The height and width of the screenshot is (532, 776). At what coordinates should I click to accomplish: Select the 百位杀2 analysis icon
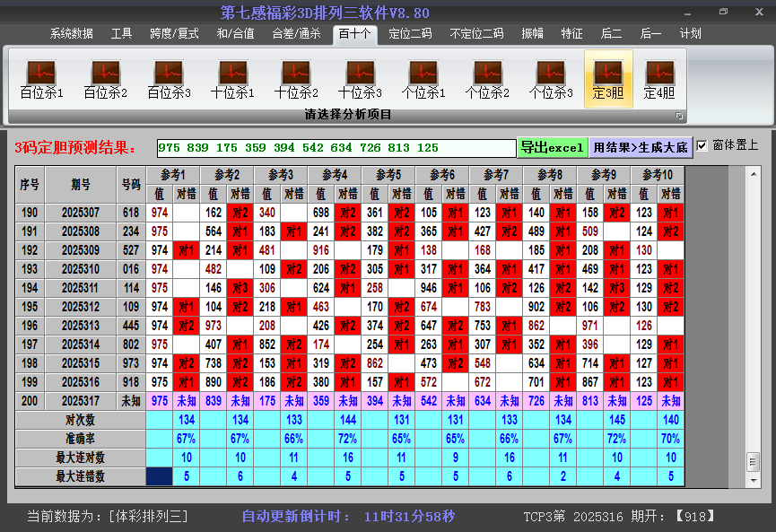pyautogui.click(x=105, y=79)
